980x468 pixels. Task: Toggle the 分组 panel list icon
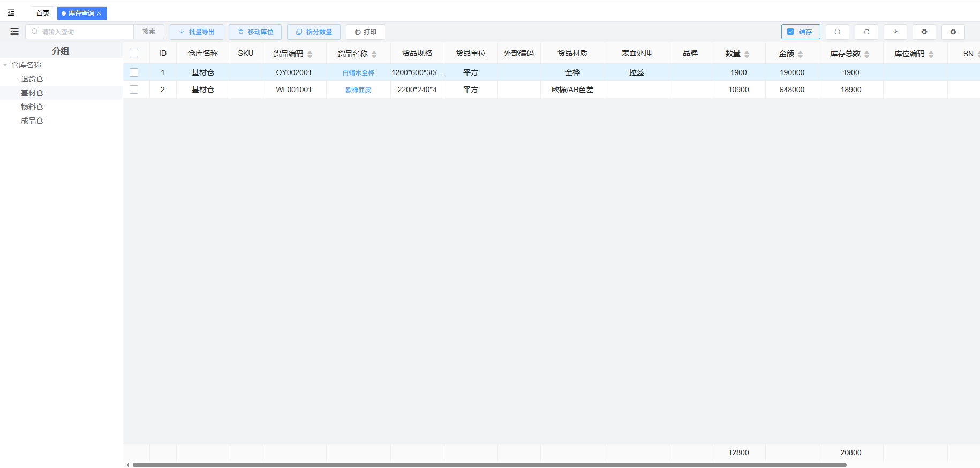[14, 32]
